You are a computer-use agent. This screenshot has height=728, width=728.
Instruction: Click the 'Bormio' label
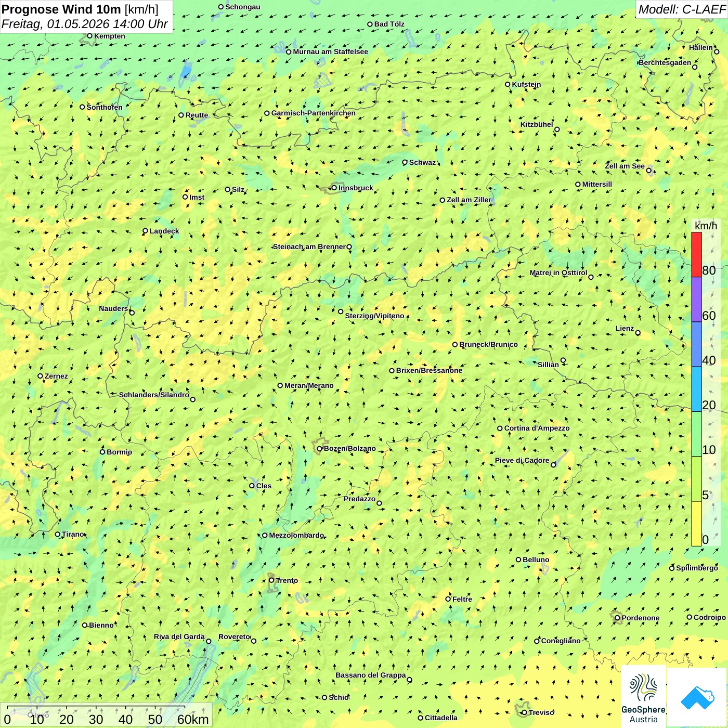click(x=119, y=452)
